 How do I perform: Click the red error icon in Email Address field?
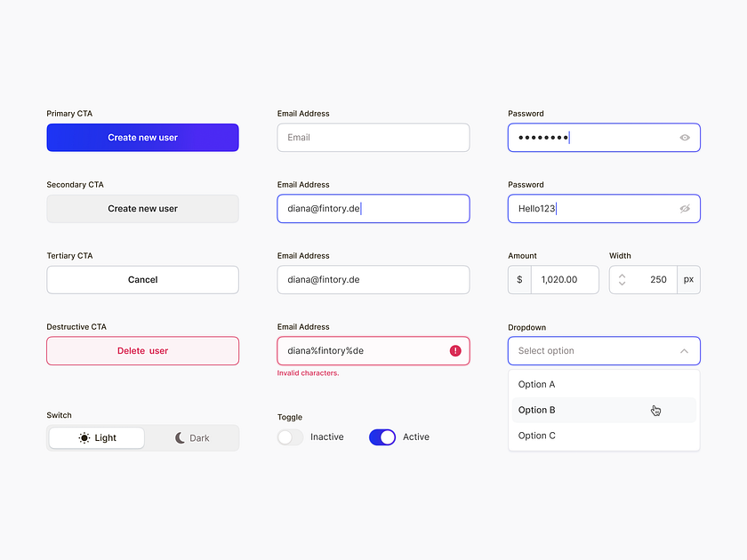(455, 350)
